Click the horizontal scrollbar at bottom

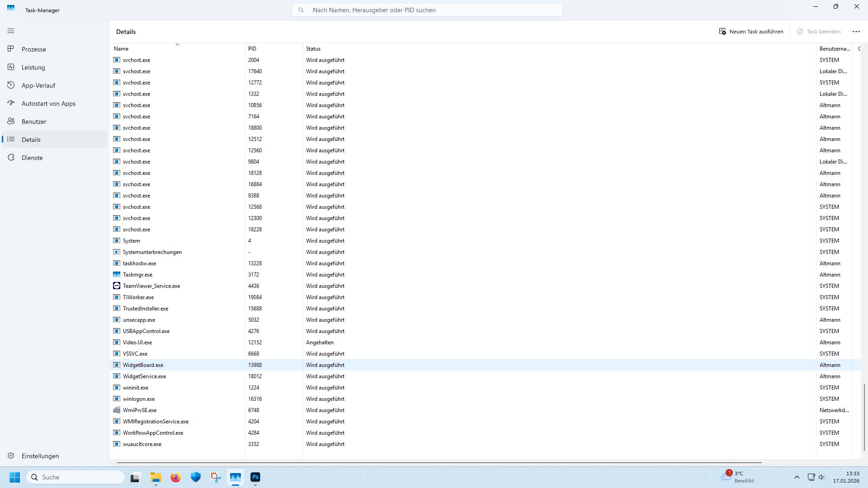click(x=439, y=463)
